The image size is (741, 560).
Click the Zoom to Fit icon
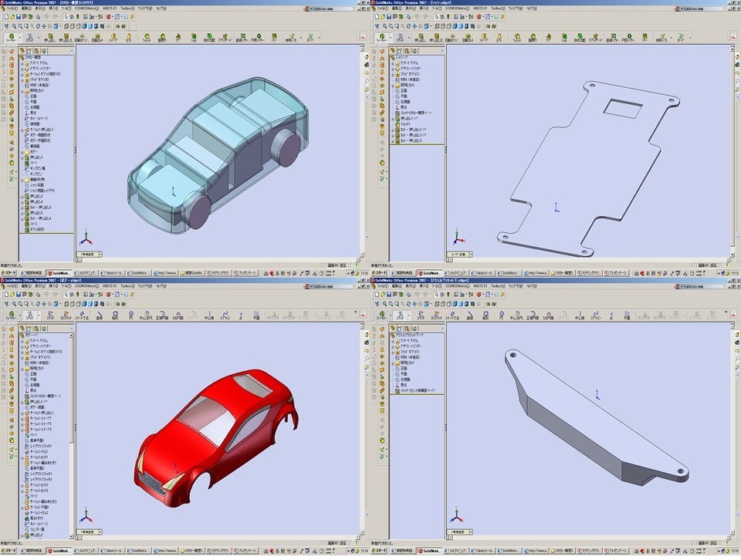(x=14, y=25)
